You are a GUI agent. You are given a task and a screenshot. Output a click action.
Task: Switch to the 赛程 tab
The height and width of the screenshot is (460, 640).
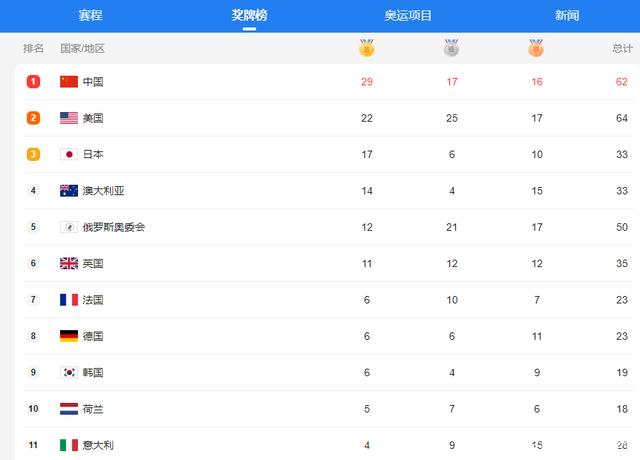pyautogui.click(x=91, y=15)
